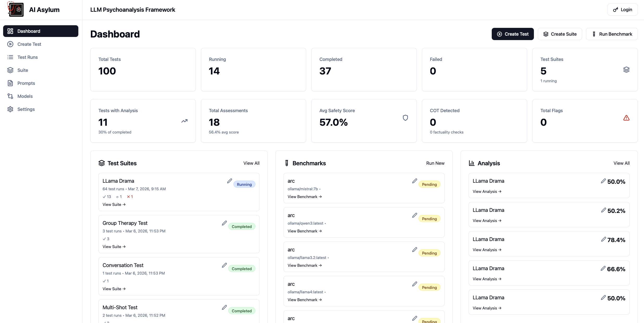This screenshot has height=323, width=644.
Task: Click the pencil icon on LLama Drama suite
Action: coord(229,181)
